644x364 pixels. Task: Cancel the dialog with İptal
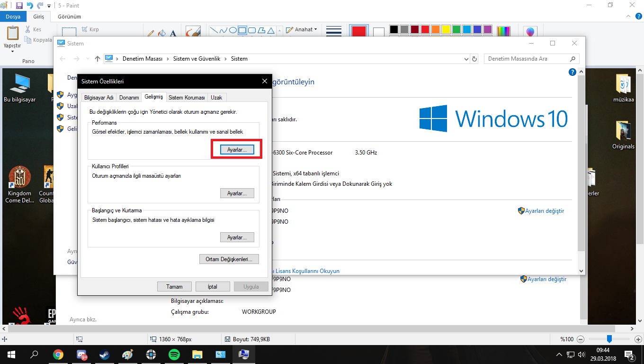[x=213, y=287]
